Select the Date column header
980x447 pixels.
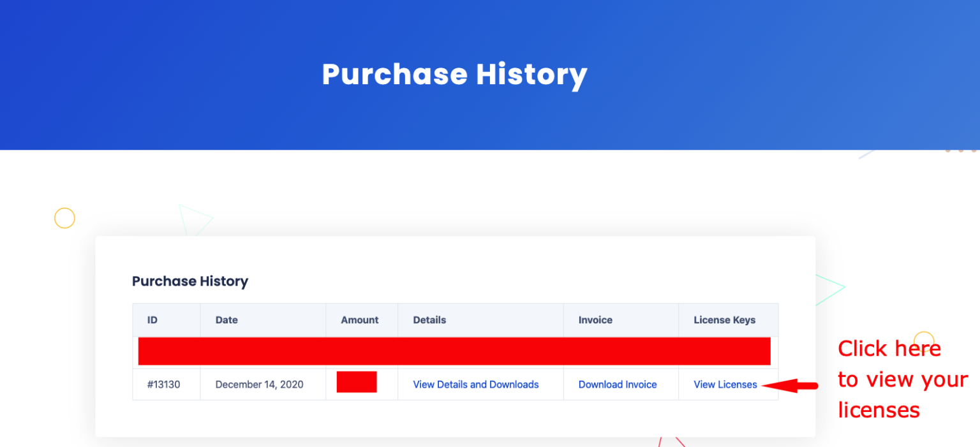pos(226,320)
